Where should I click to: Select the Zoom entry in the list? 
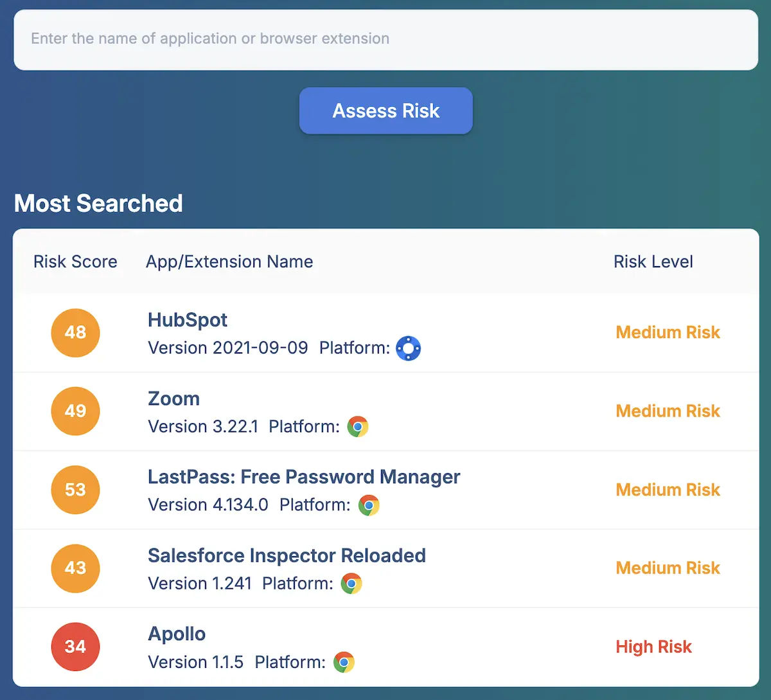coord(173,399)
